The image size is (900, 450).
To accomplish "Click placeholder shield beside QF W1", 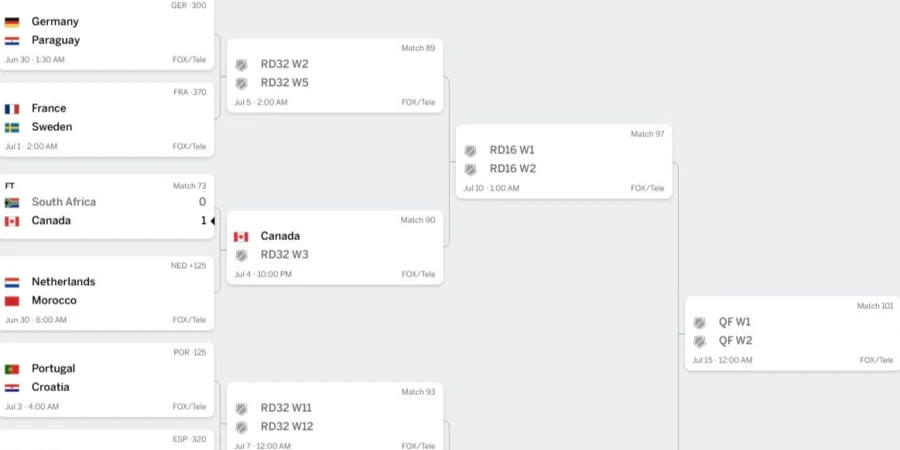I will (x=699, y=323).
